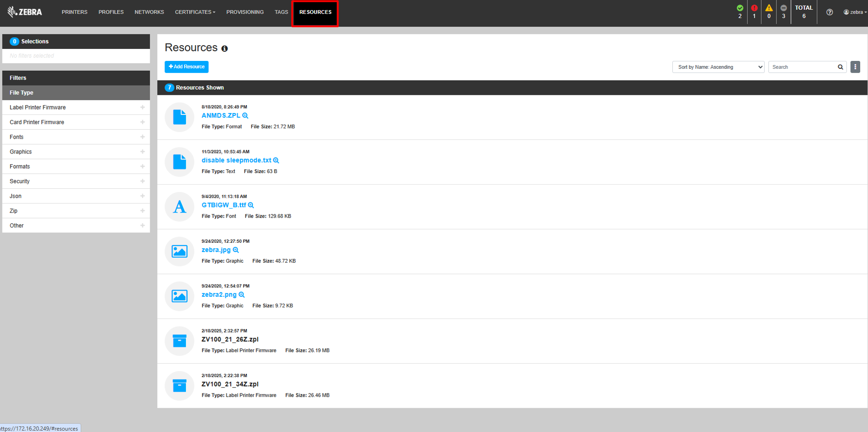Click the yellow warning status icon
This screenshot has width=868, height=432.
click(x=769, y=8)
